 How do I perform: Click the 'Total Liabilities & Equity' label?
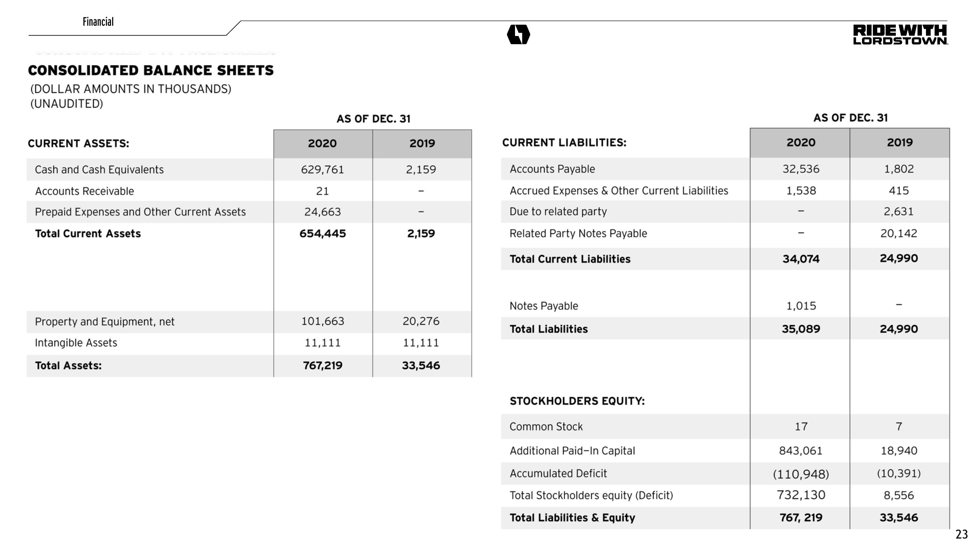coord(572,518)
